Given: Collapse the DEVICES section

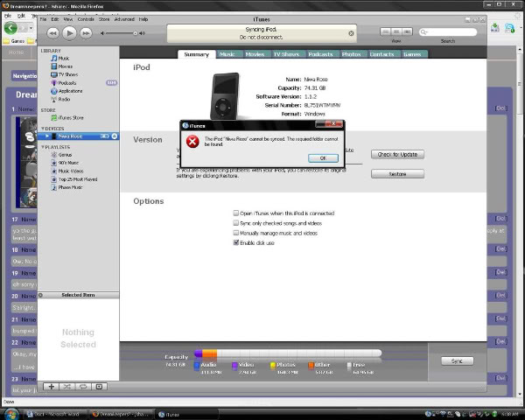Looking at the screenshot, I should click(43, 129).
